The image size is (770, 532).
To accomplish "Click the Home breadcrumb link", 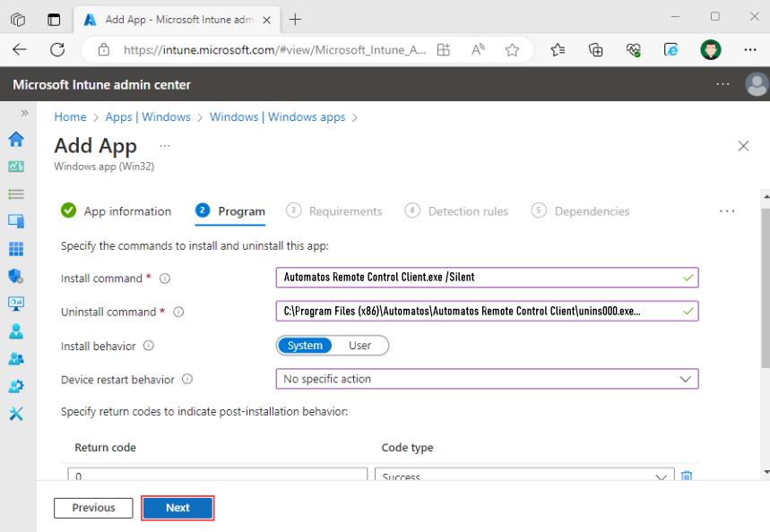I will coord(70,116).
